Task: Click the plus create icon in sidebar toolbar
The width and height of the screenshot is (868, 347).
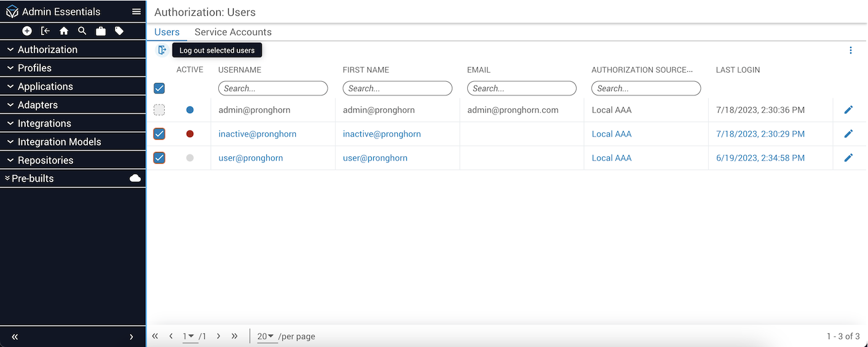Action: pyautogui.click(x=27, y=31)
